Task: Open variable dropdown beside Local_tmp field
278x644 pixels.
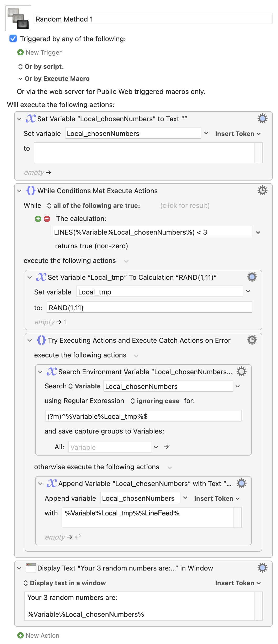Action: pos(248,292)
